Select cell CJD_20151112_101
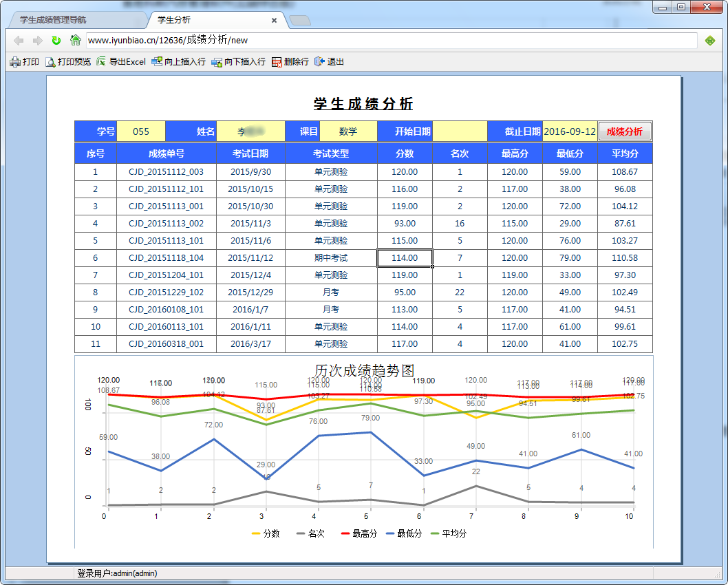728x585 pixels. click(167, 189)
